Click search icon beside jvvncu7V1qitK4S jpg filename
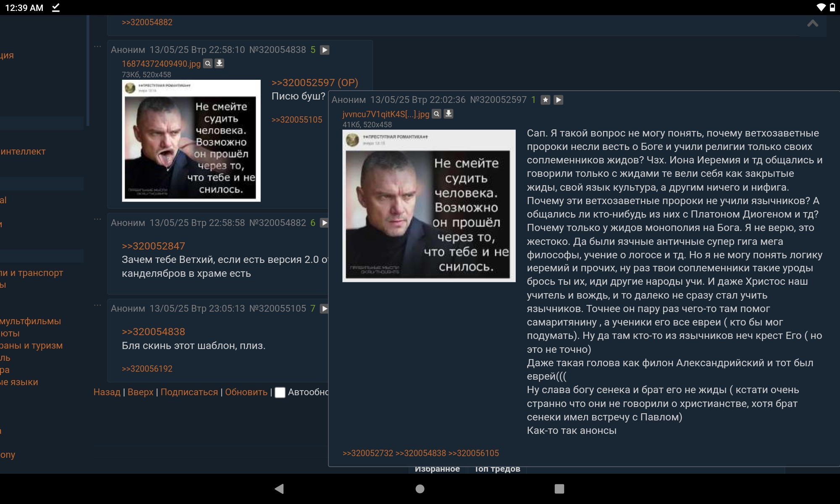The image size is (840, 504). tap(437, 114)
